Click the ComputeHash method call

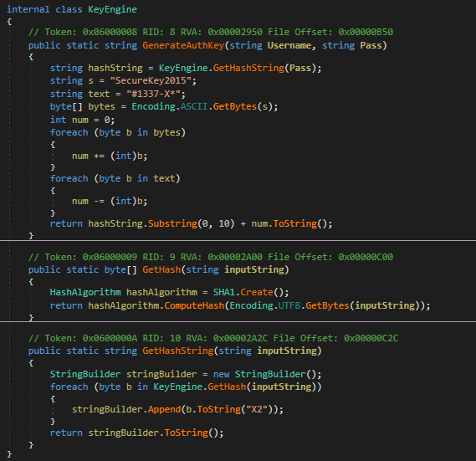click(x=194, y=305)
